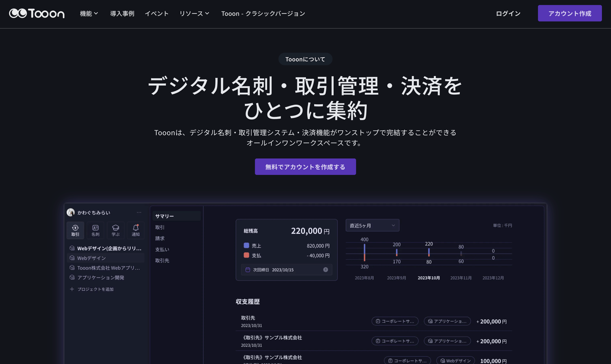611x364 pixels.
Task: Click the 2023年8月 chart bar
Action: [365, 253]
